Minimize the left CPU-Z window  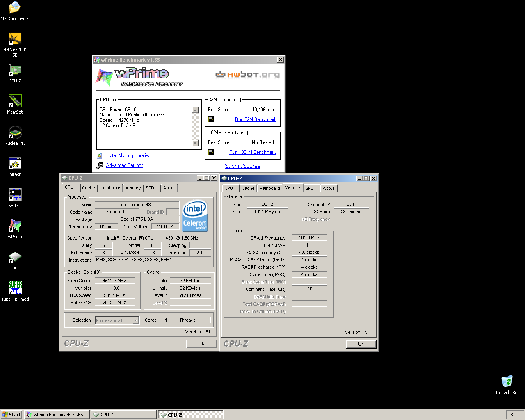200,178
